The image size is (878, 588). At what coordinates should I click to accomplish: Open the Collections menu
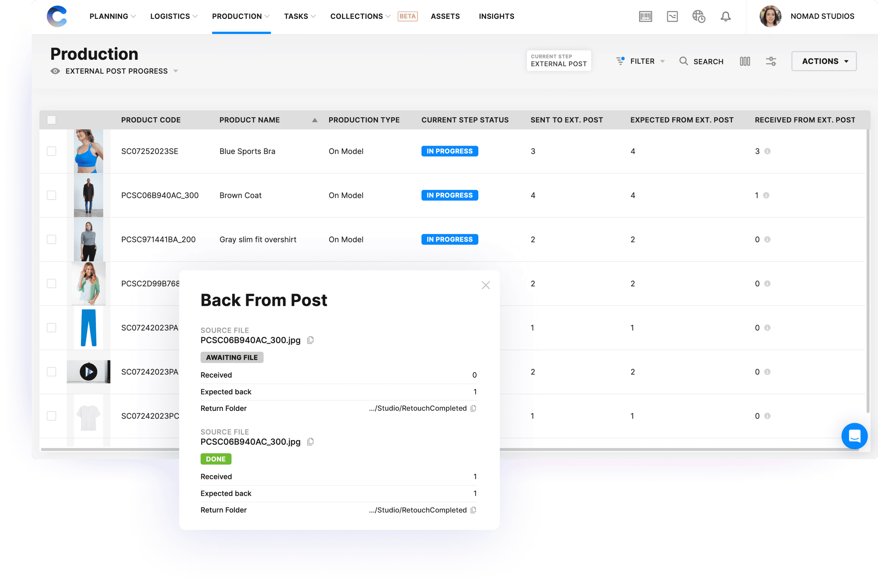[357, 16]
